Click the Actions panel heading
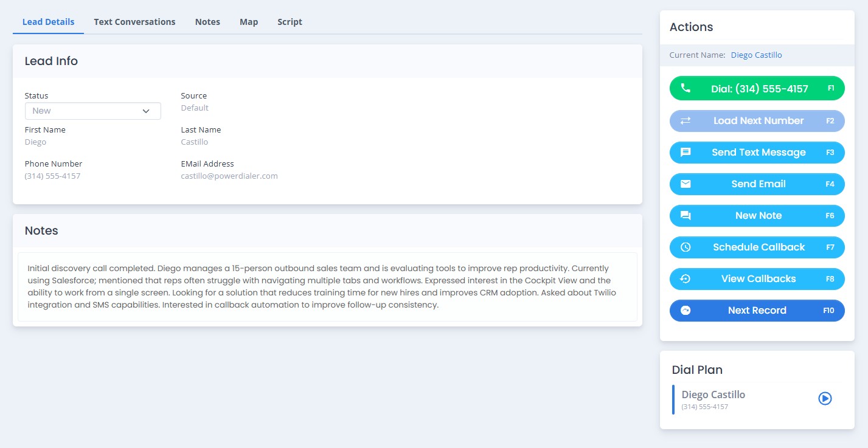This screenshot has width=868, height=448. click(691, 27)
